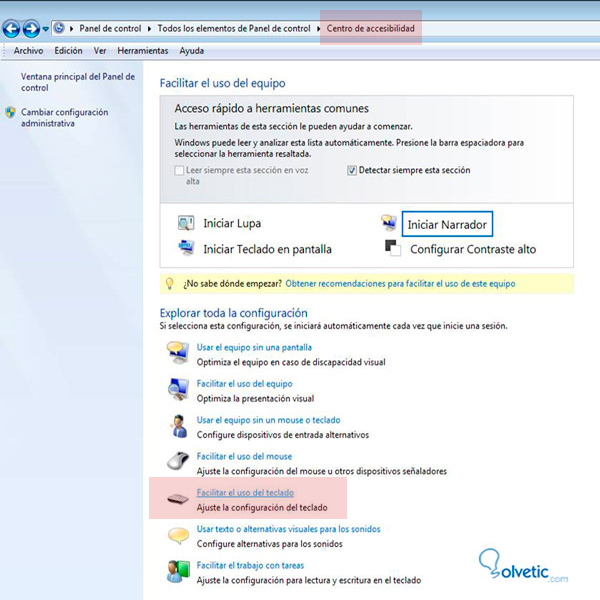
Task: Open Facilitar el uso del equipo link
Action: 245,384
